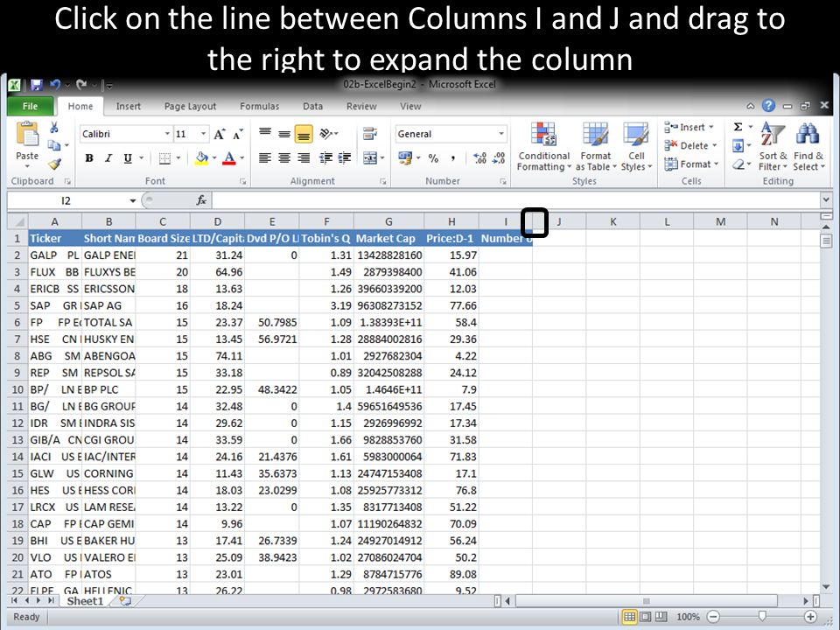Viewport: 840px width, 630px height.
Task: Select Top Align icon
Action: tap(265, 133)
